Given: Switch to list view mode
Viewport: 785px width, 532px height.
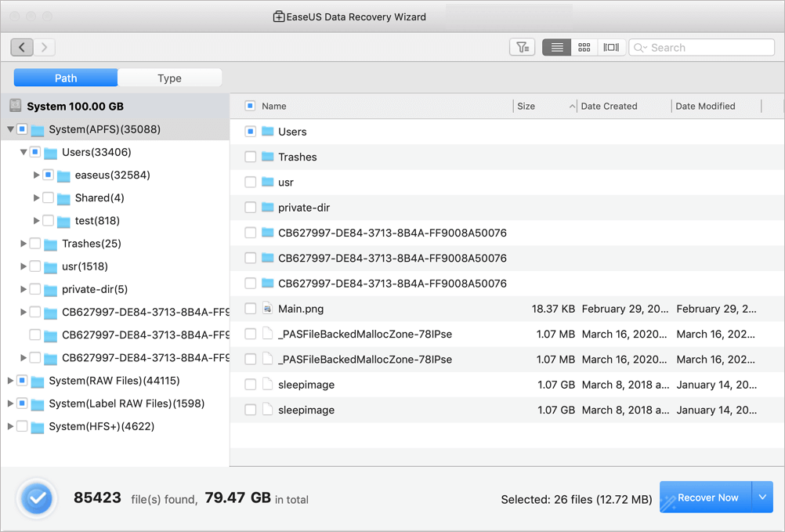Looking at the screenshot, I should [x=556, y=48].
